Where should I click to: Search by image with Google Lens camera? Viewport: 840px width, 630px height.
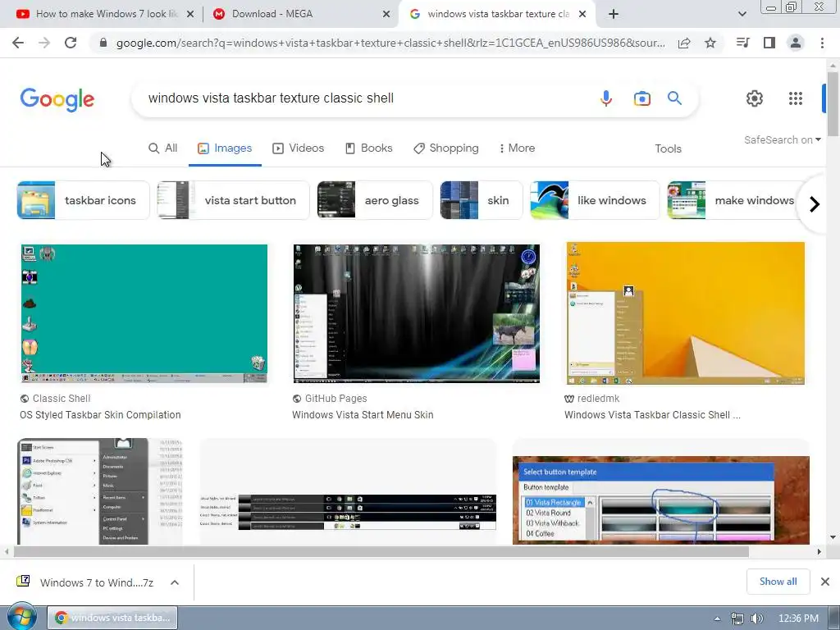coord(641,98)
